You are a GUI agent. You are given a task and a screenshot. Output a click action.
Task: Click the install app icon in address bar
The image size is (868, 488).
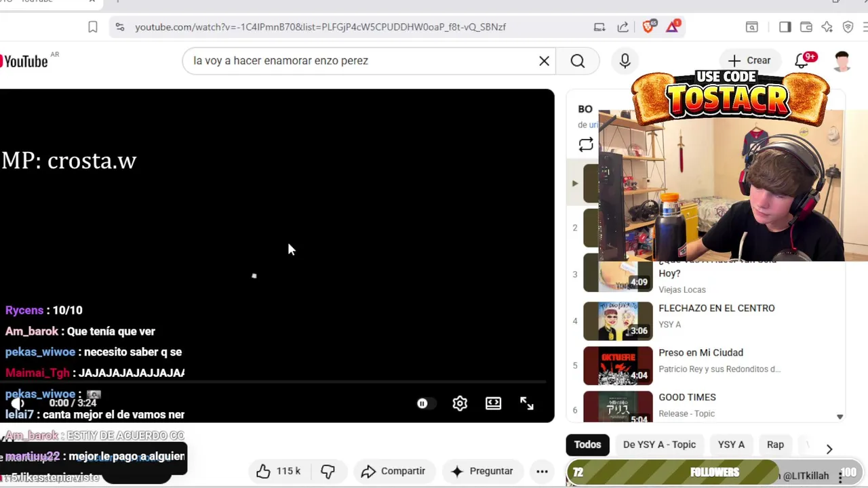click(x=599, y=27)
